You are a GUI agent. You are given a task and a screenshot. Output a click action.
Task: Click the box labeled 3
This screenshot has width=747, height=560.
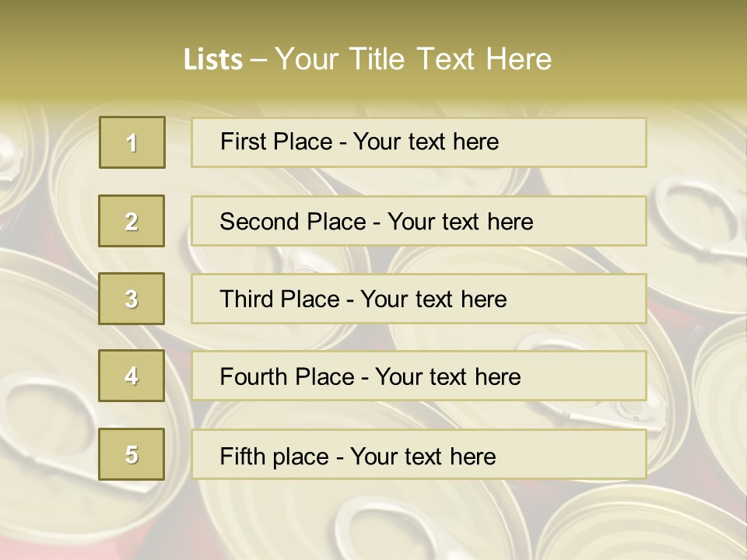click(x=132, y=299)
